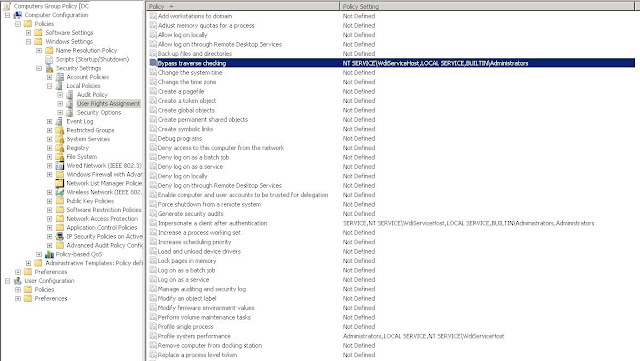Image resolution: width=640 pixels, height=361 pixels.
Task: Click the Registry folder icon in tree
Action: point(60,148)
